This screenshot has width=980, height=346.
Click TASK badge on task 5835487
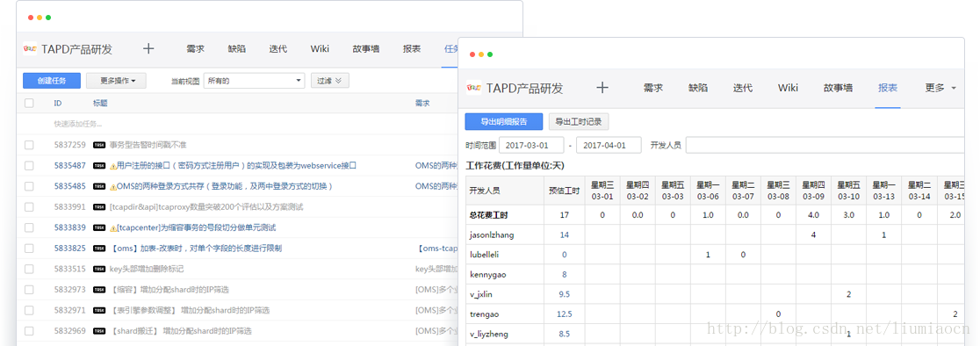[98, 165]
